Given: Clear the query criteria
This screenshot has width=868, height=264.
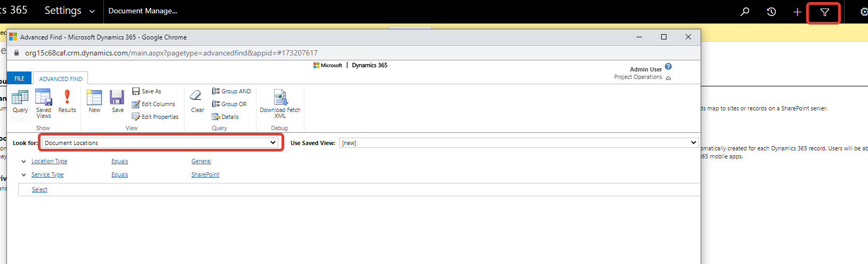Looking at the screenshot, I should pos(197,101).
